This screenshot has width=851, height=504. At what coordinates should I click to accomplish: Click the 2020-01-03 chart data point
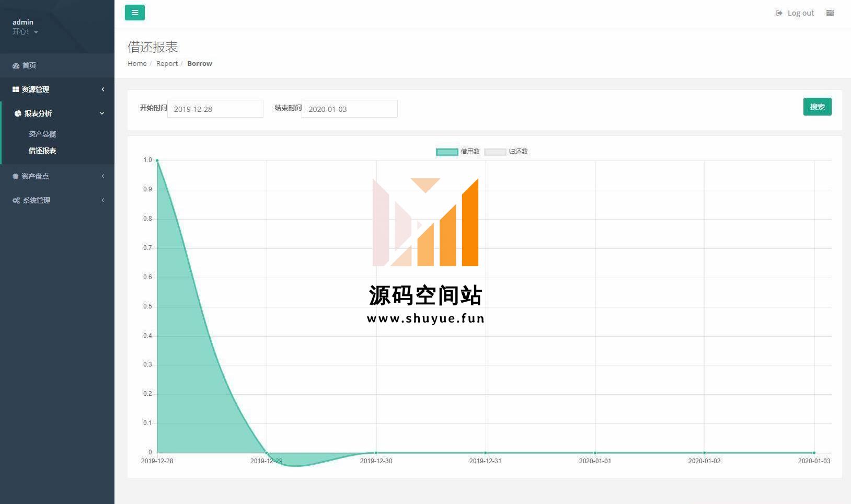point(814,453)
